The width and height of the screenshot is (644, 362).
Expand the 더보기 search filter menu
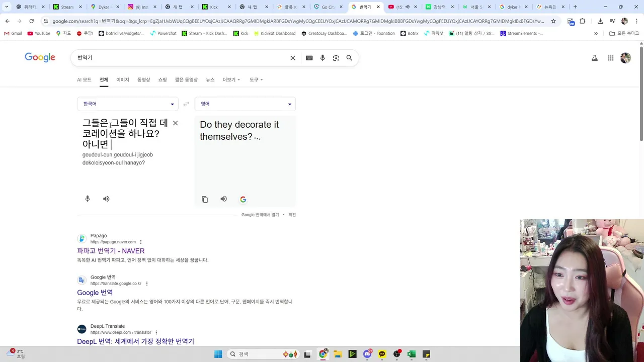coord(231,79)
